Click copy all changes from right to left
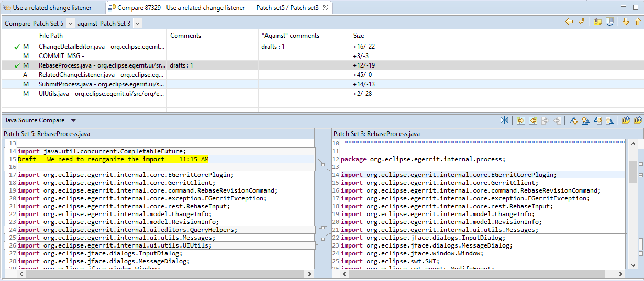Image resolution: width=644 pixels, height=281 pixels. 533,120
